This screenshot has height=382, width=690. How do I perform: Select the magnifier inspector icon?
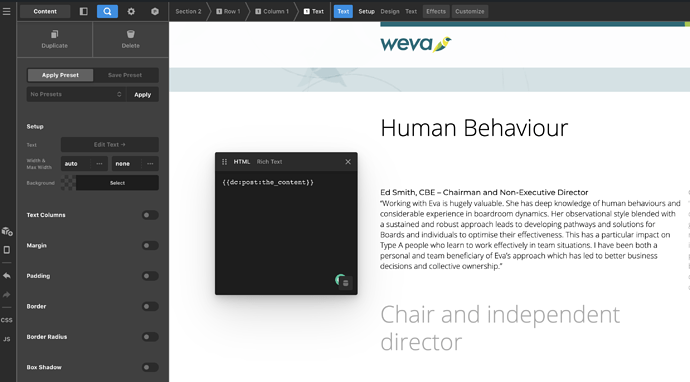107,11
